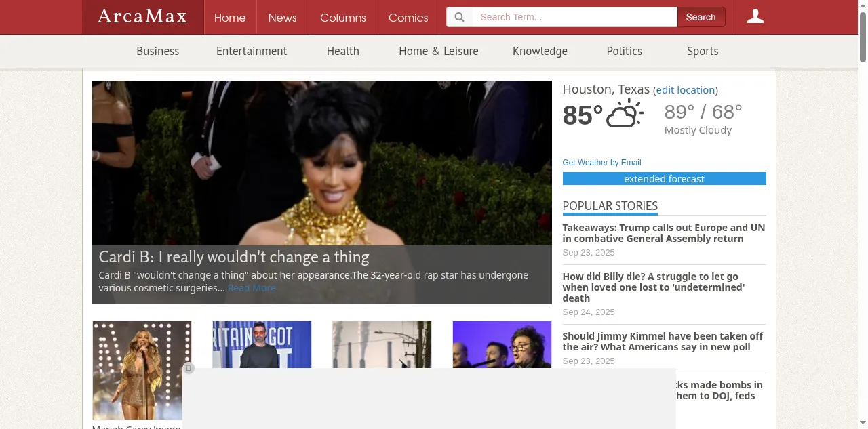Click the Search Term input field
Image resolution: width=868 pixels, height=429 pixels.
tap(574, 17)
